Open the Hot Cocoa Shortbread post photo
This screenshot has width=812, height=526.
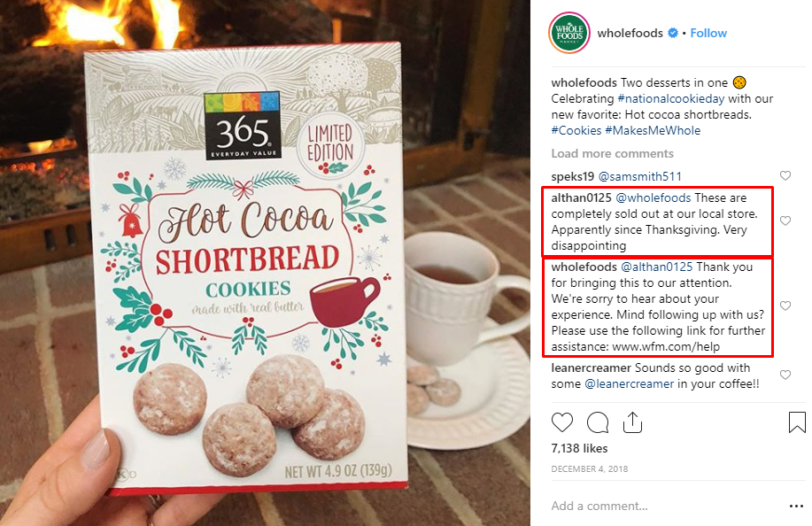[x=265, y=263]
